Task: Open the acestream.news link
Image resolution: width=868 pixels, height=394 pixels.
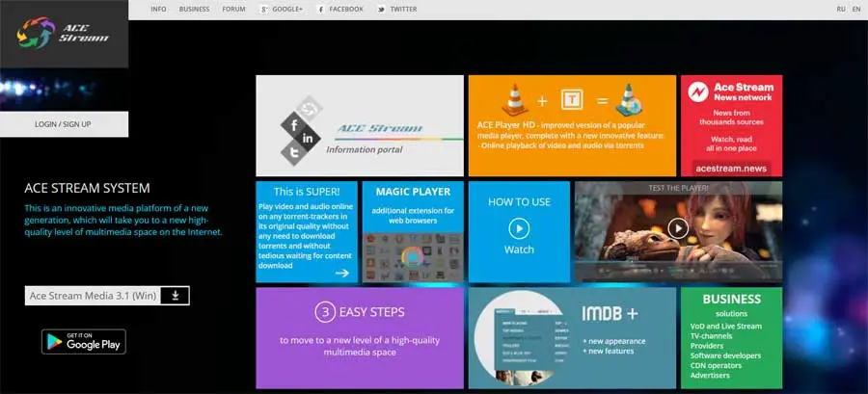Action: (x=731, y=169)
